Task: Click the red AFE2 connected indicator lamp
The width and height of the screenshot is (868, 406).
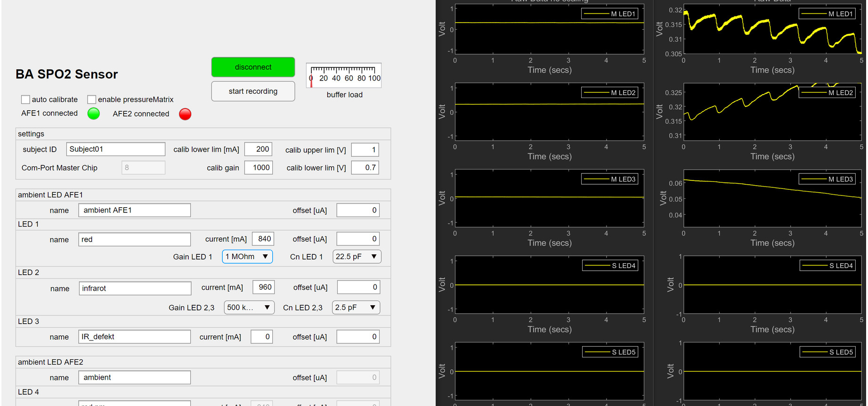Action: tap(185, 114)
